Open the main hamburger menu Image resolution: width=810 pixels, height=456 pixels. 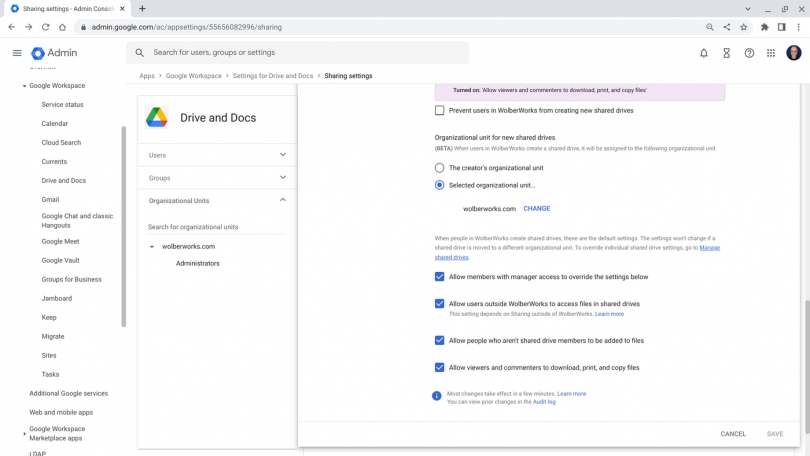coord(17,53)
